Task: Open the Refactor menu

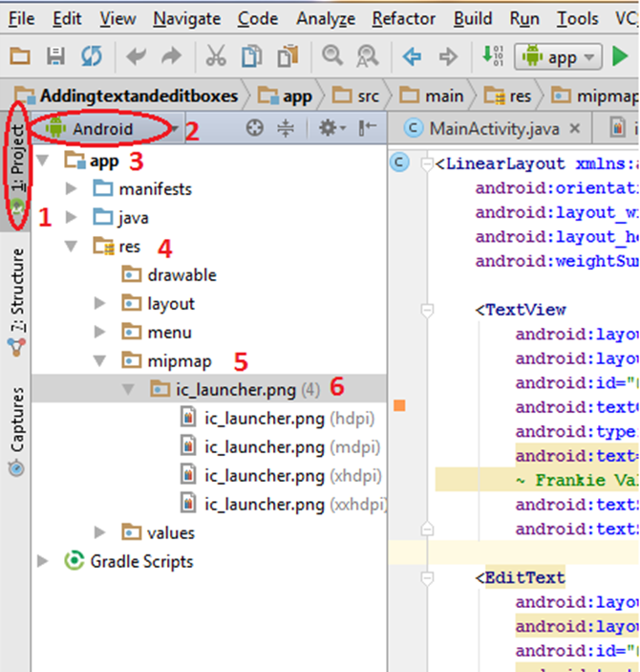Action: (403, 19)
